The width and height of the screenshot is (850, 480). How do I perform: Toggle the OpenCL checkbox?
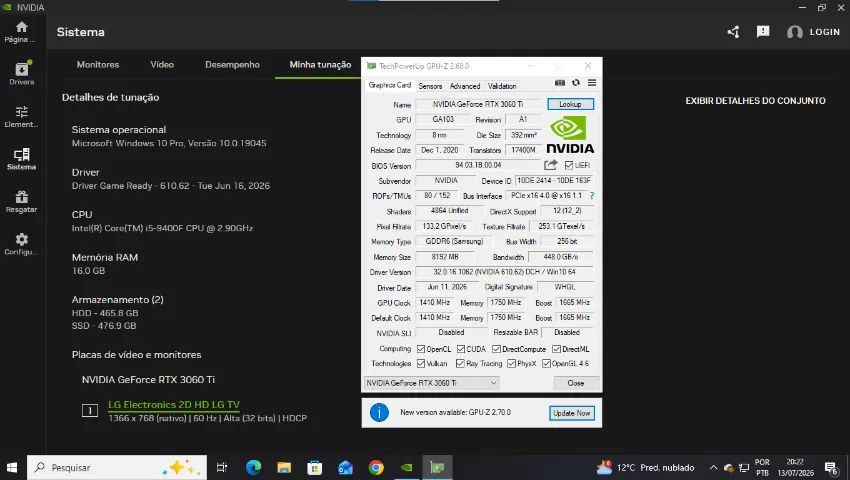421,349
